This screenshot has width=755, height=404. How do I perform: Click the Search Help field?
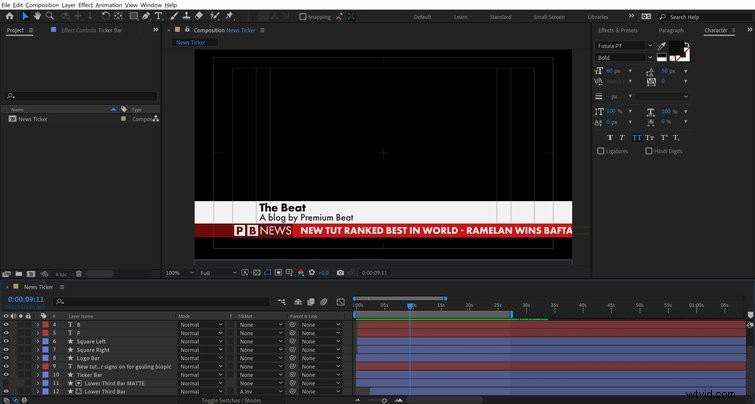pyautogui.click(x=705, y=17)
